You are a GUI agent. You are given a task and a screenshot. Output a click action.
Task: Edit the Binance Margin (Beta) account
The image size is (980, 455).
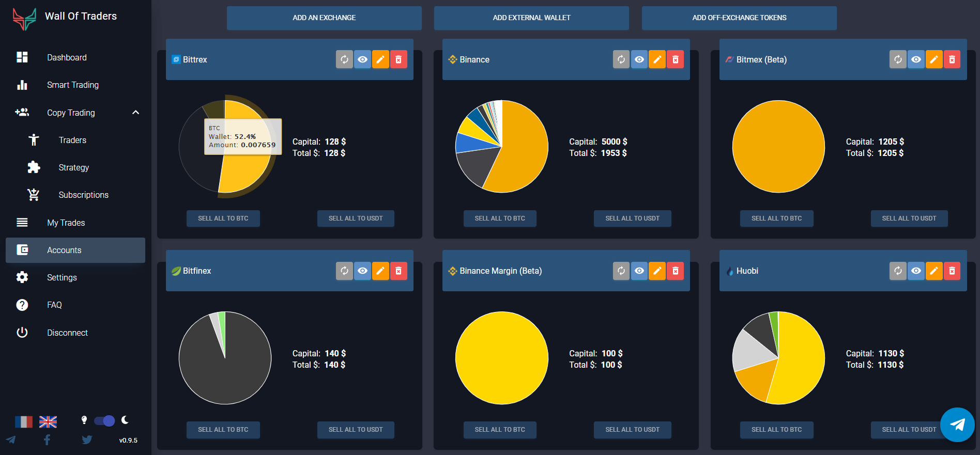[657, 271]
